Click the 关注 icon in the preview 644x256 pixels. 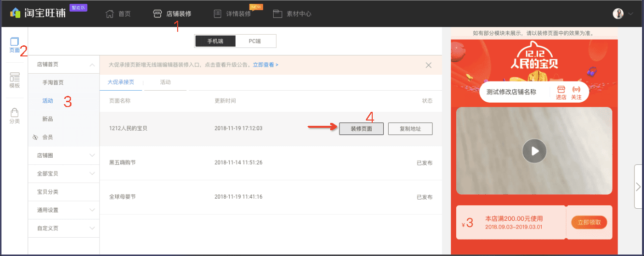(x=576, y=93)
